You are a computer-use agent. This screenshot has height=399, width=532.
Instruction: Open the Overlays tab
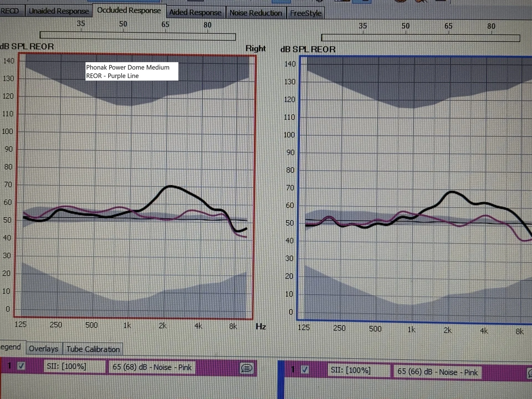[x=44, y=349]
